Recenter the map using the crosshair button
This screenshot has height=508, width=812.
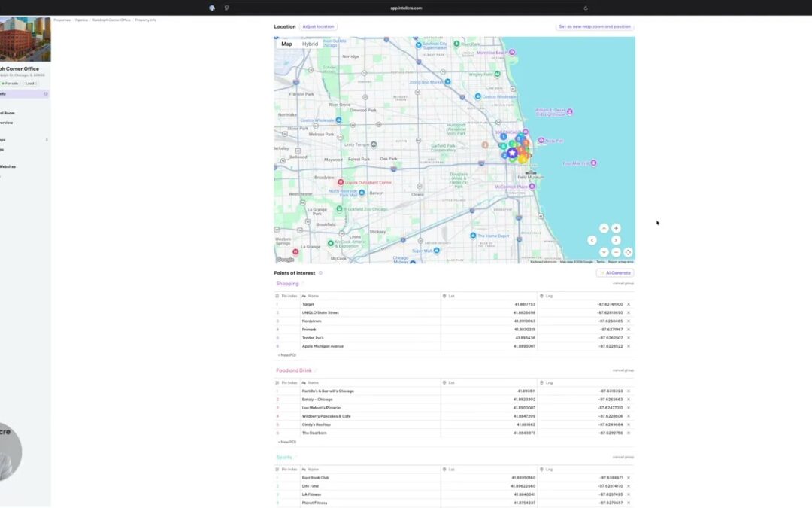click(628, 252)
